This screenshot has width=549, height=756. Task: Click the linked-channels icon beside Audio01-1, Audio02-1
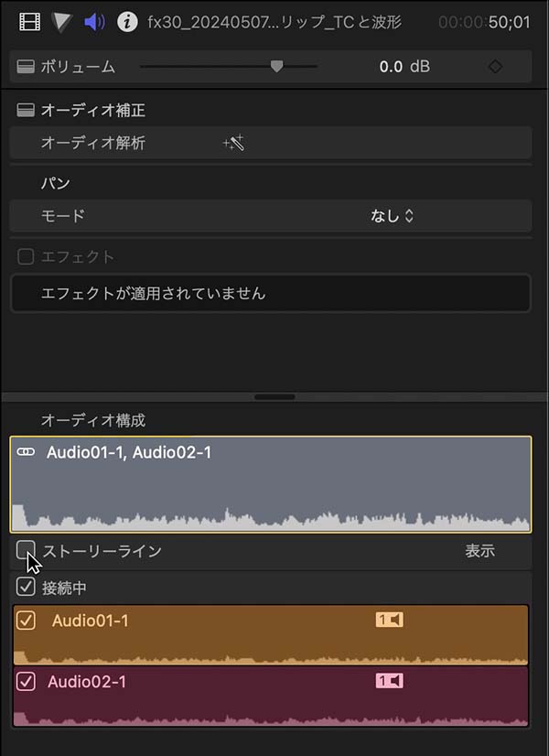(26, 452)
